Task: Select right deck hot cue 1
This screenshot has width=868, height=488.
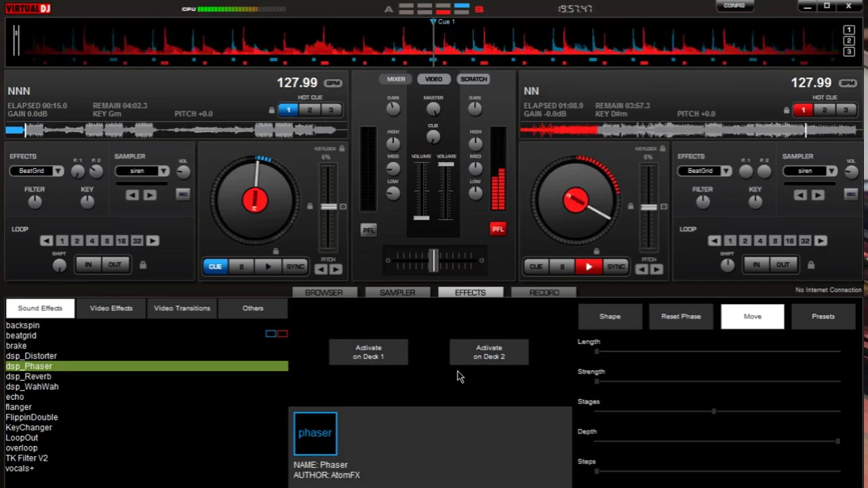Action: pyautogui.click(x=803, y=110)
